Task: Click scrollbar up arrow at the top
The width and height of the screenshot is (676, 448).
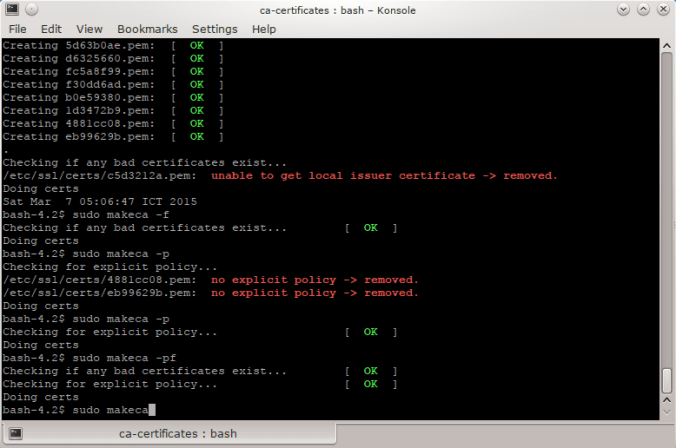Action: pos(667,46)
